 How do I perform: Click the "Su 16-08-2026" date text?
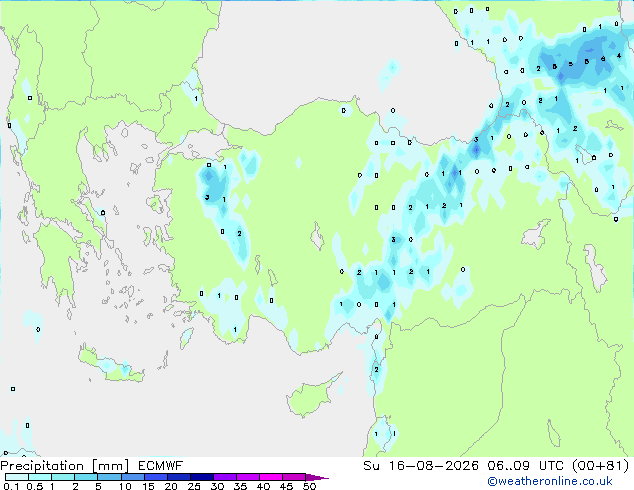point(421,466)
